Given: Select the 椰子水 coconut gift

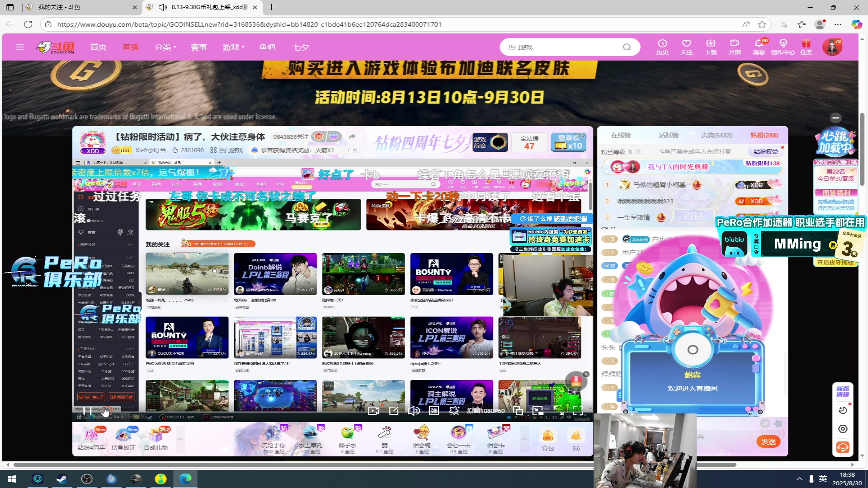Looking at the screenshot, I should pyautogui.click(x=347, y=439).
